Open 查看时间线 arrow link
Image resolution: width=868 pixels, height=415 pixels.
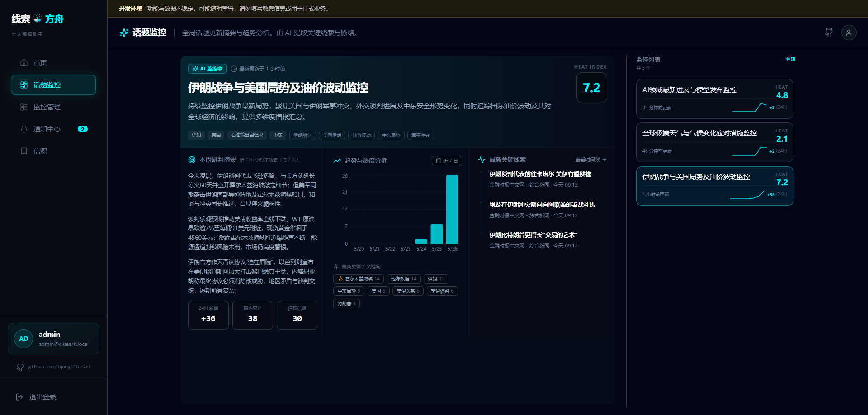[590, 160]
